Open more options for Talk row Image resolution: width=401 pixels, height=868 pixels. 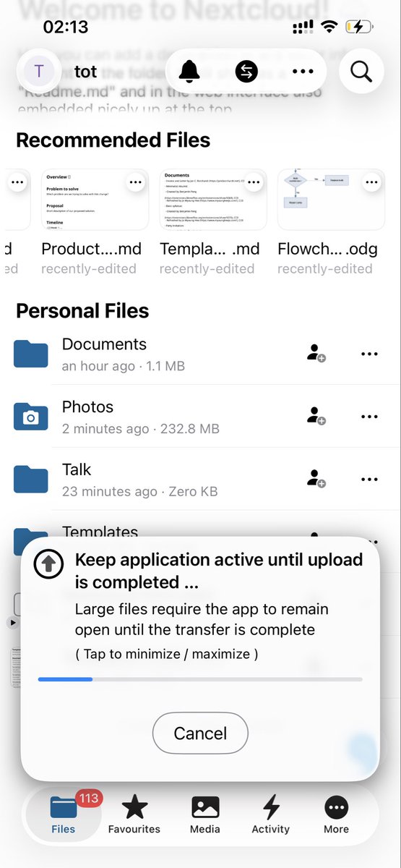point(369,479)
